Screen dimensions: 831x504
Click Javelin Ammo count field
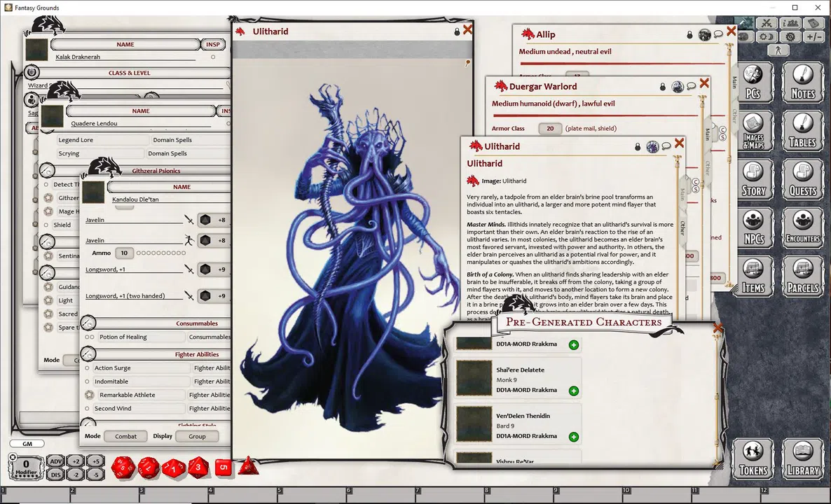[x=124, y=253]
